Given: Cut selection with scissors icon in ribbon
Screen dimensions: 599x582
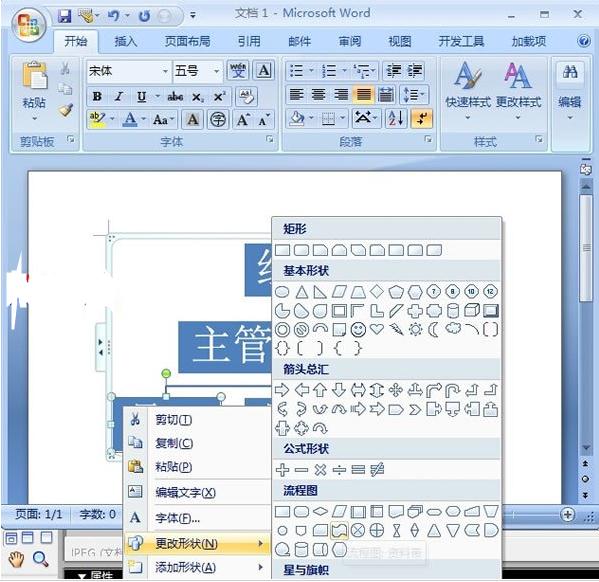Looking at the screenshot, I should pos(65,68).
